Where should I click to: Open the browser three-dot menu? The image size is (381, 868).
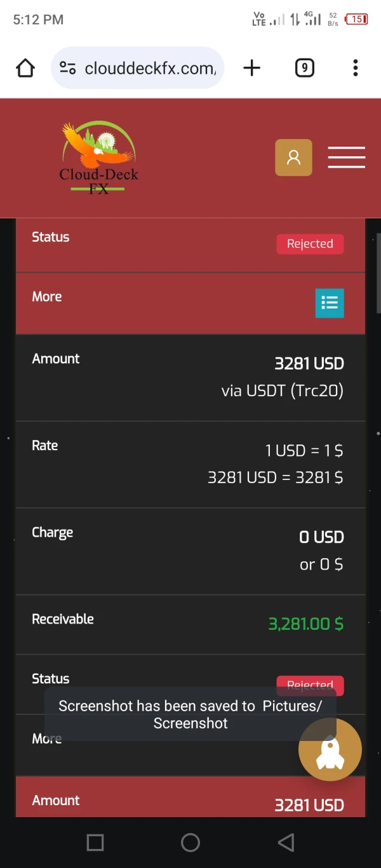[356, 68]
